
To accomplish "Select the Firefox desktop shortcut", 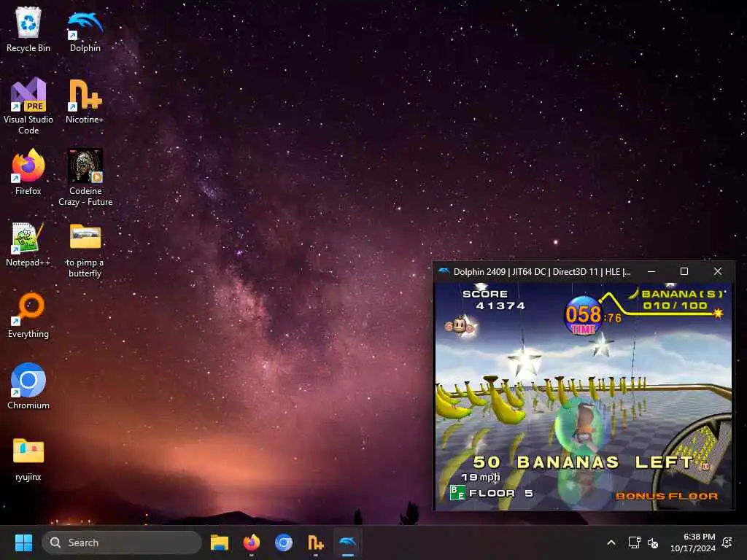I will click(x=28, y=172).
